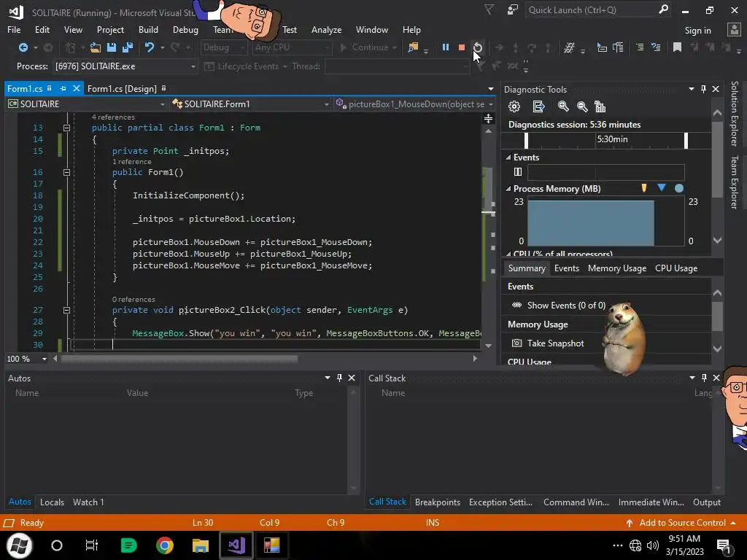
Task: Take a memory snapshot
Action: (x=548, y=343)
